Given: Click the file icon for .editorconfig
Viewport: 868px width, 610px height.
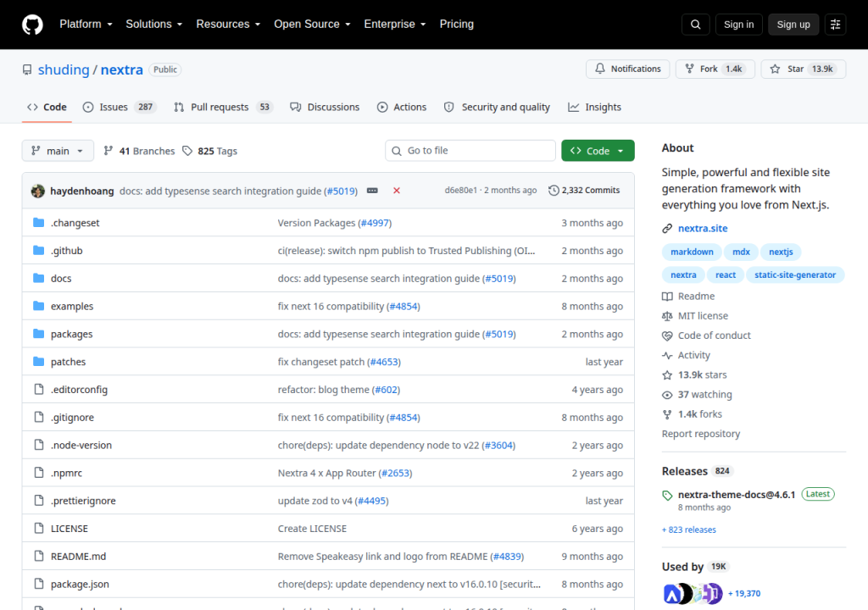Looking at the screenshot, I should coord(39,389).
